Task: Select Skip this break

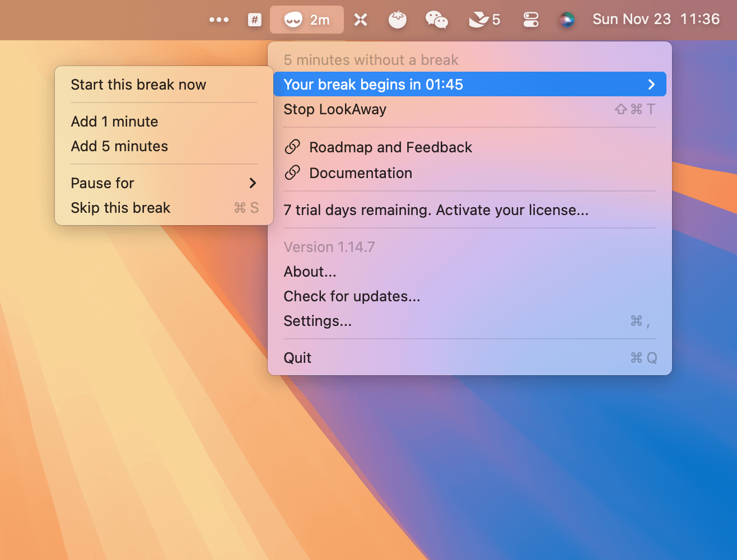Action: 120,208
